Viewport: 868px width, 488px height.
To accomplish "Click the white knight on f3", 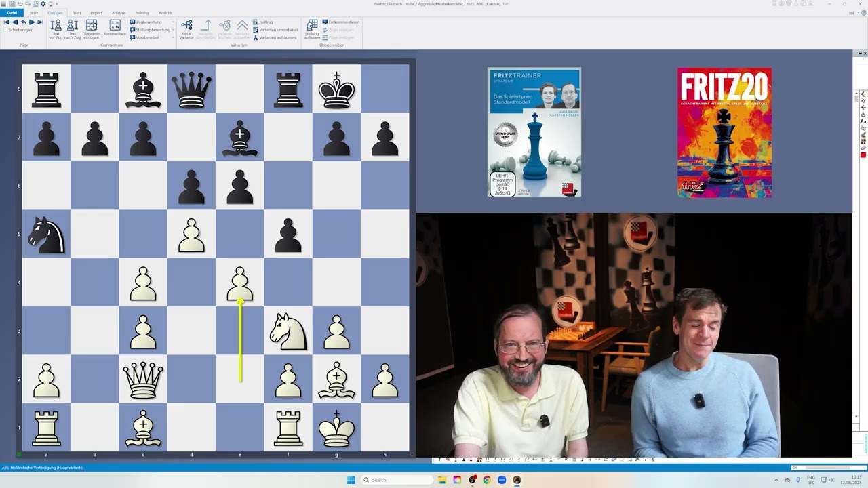I will click(x=288, y=331).
